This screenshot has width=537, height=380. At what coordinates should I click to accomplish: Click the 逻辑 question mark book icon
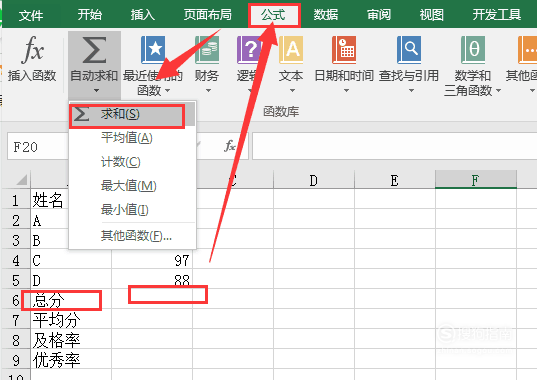coord(249,50)
